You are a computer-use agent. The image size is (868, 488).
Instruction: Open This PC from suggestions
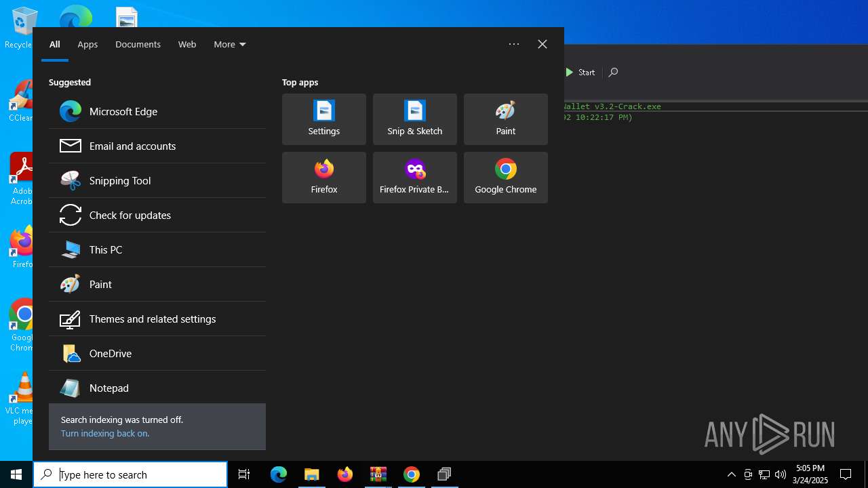point(157,249)
